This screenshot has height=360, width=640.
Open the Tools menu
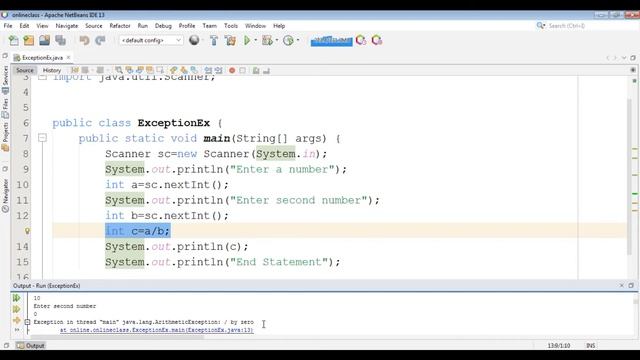point(231,26)
